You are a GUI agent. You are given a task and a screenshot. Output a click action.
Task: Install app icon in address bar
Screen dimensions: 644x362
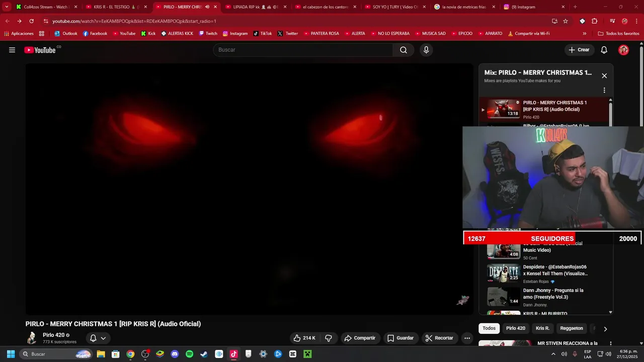pos(554,21)
